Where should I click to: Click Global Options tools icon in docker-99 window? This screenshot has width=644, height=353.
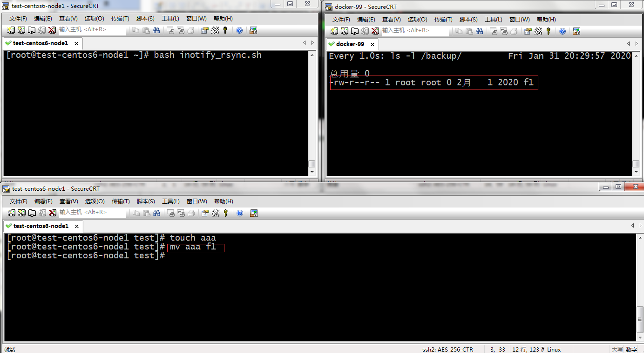click(538, 31)
